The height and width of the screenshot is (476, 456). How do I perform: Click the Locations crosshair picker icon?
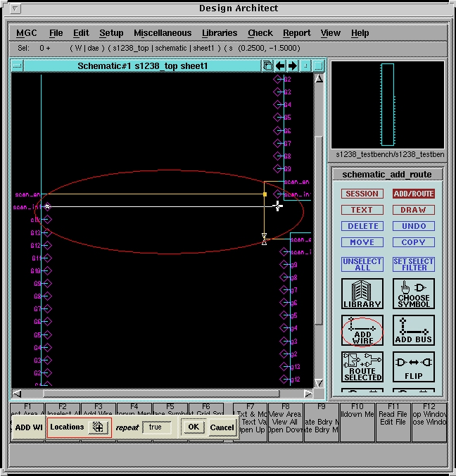98,427
